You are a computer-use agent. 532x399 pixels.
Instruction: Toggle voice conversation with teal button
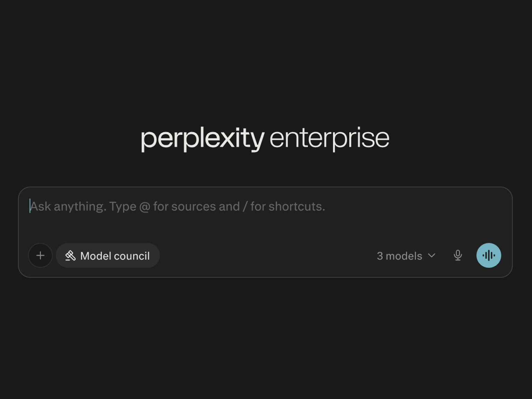click(489, 256)
